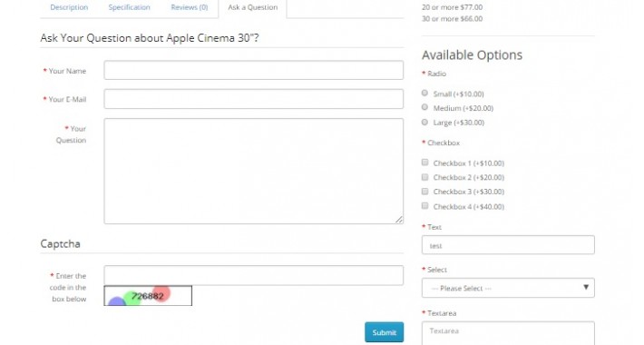Click into the Your E-Mail field

253,99
